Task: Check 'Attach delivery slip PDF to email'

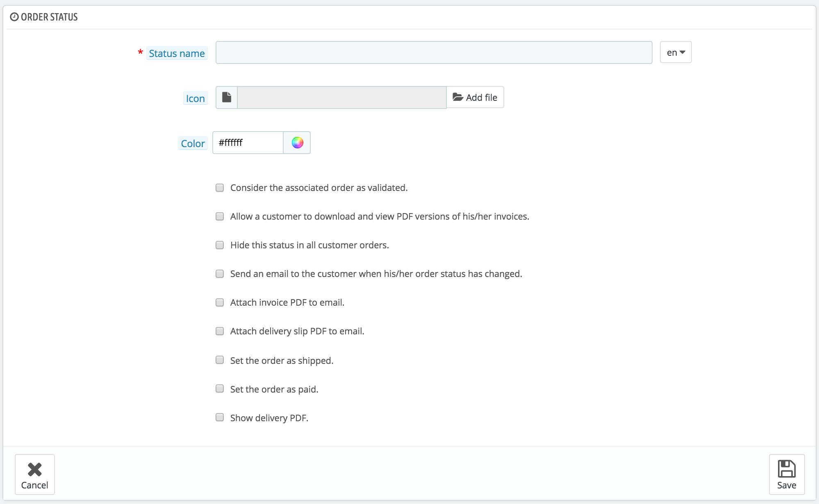Action: [x=220, y=331]
